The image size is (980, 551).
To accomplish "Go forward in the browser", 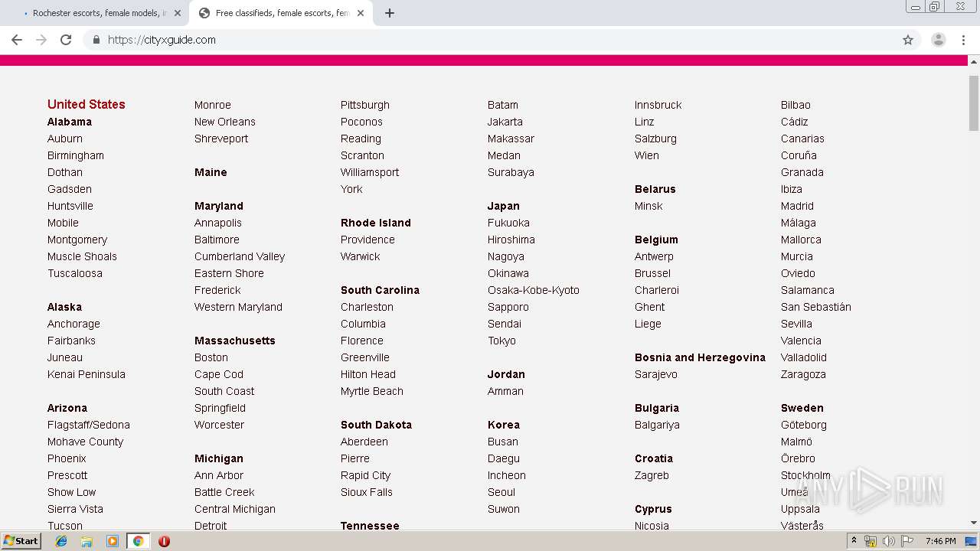I will [41, 40].
